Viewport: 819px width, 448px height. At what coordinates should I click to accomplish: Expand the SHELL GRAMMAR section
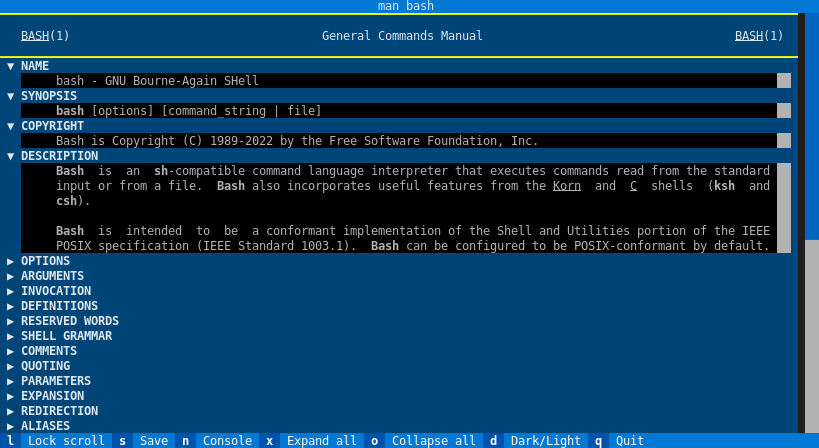tap(66, 336)
